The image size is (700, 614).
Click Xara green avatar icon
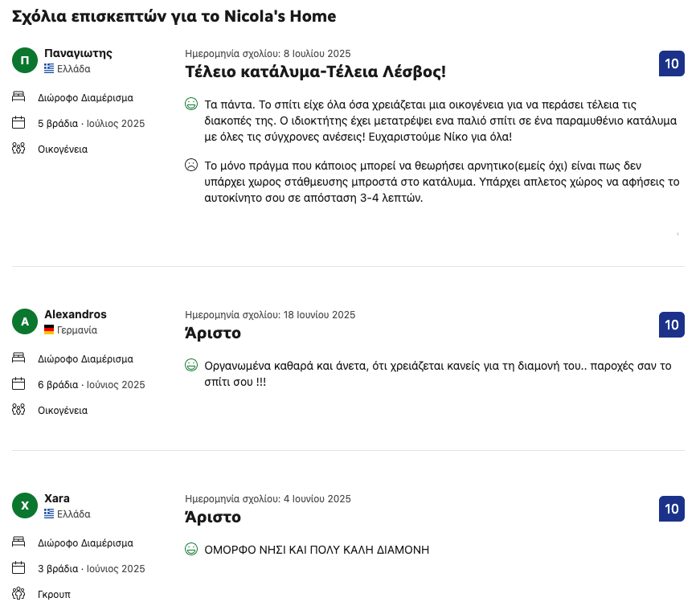tap(25, 506)
